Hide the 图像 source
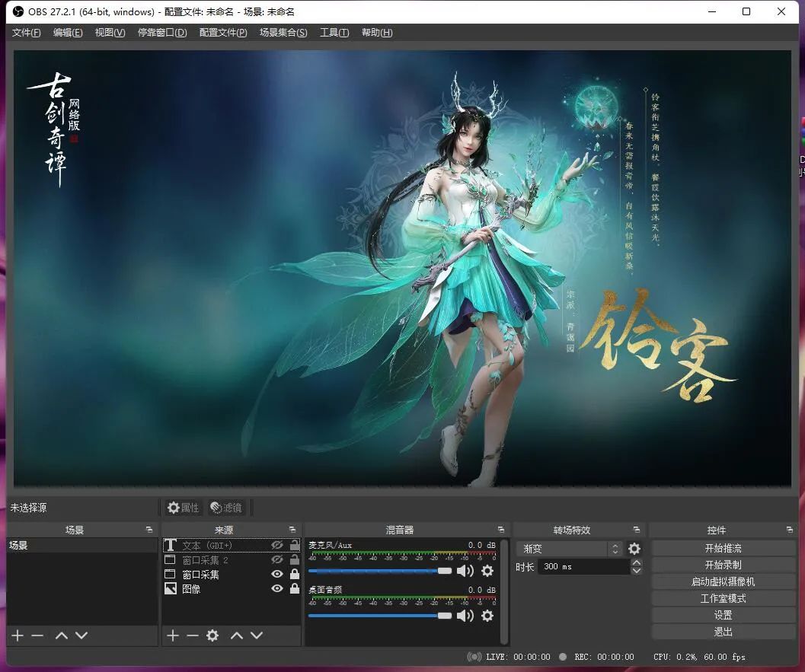Screen dimensions: 805x672 pyautogui.click(x=277, y=588)
